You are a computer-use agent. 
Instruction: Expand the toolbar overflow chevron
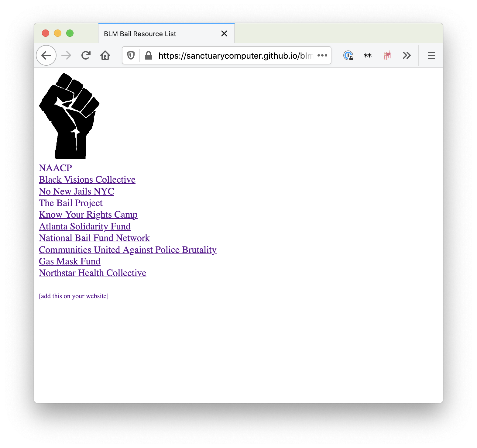407,55
